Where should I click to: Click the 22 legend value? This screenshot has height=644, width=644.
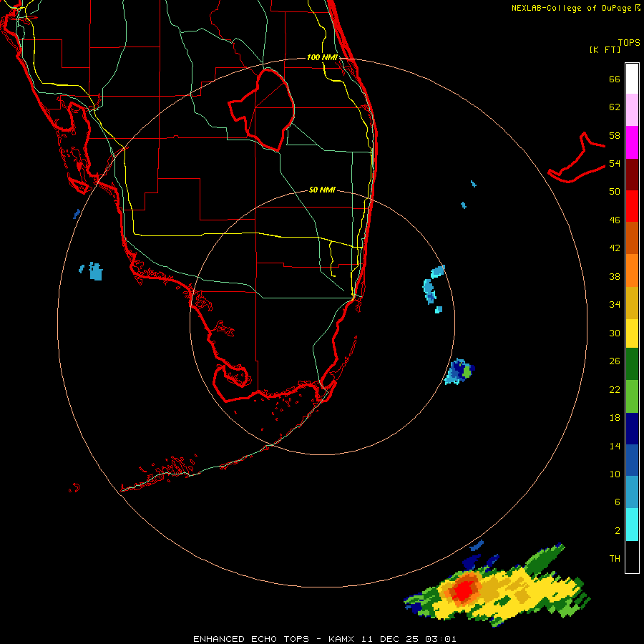pyautogui.click(x=615, y=389)
